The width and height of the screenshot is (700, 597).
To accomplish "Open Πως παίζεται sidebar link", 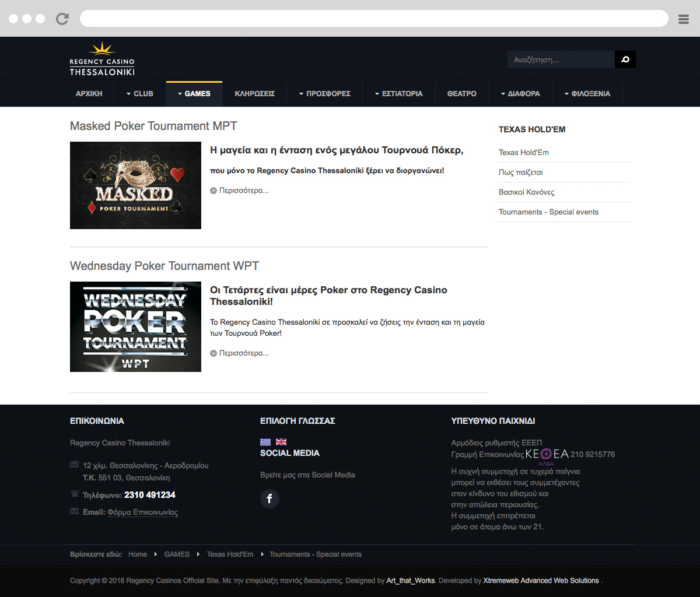I will 521,173.
